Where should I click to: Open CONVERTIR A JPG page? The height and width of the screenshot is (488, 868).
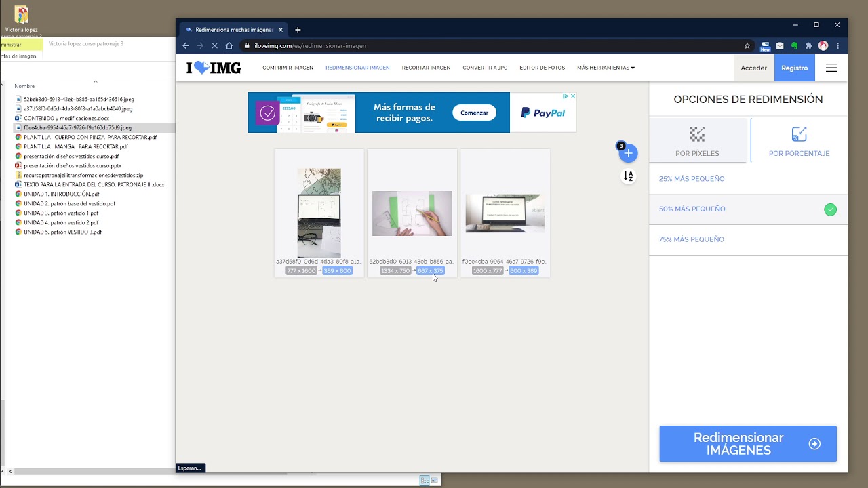point(485,68)
